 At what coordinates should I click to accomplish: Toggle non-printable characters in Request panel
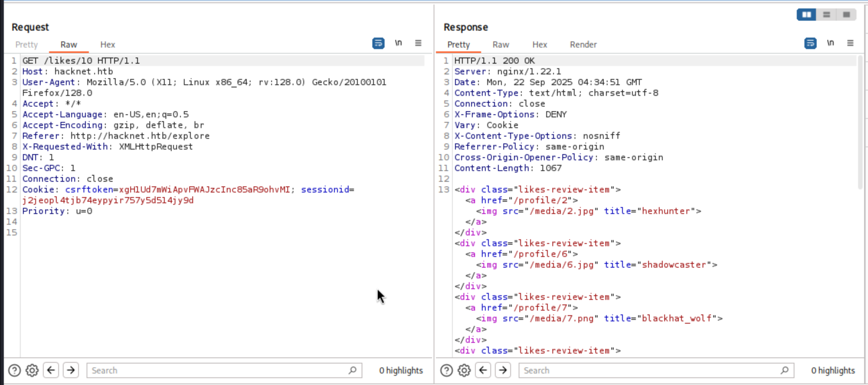pos(398,43)
